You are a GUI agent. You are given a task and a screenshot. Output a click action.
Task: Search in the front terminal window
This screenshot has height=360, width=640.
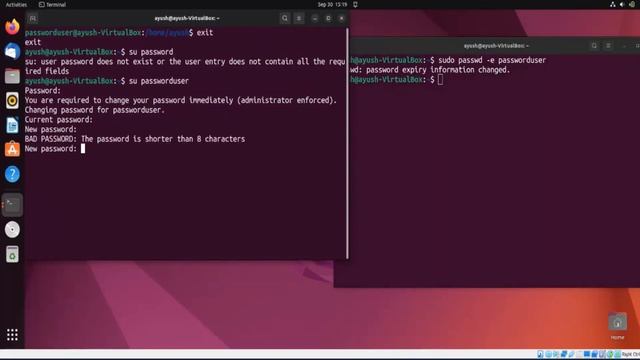click(285, 18)
